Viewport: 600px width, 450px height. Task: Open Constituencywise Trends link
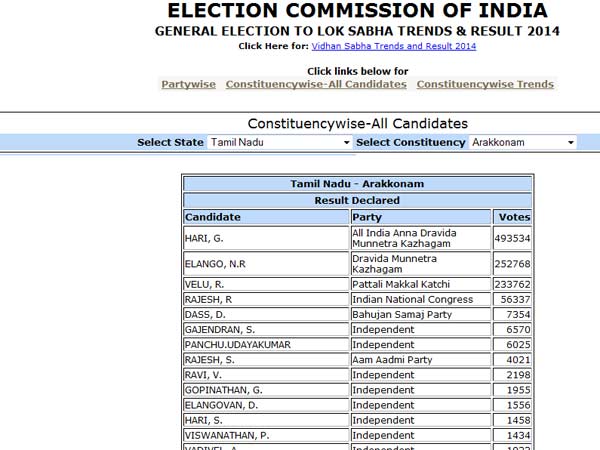485,84
